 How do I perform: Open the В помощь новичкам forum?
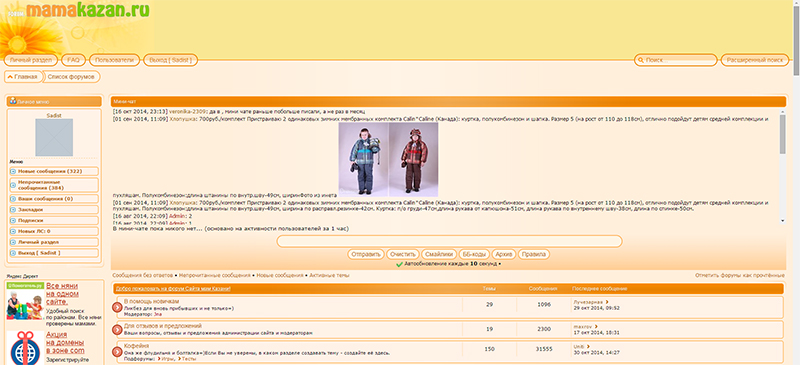point(152,302)
